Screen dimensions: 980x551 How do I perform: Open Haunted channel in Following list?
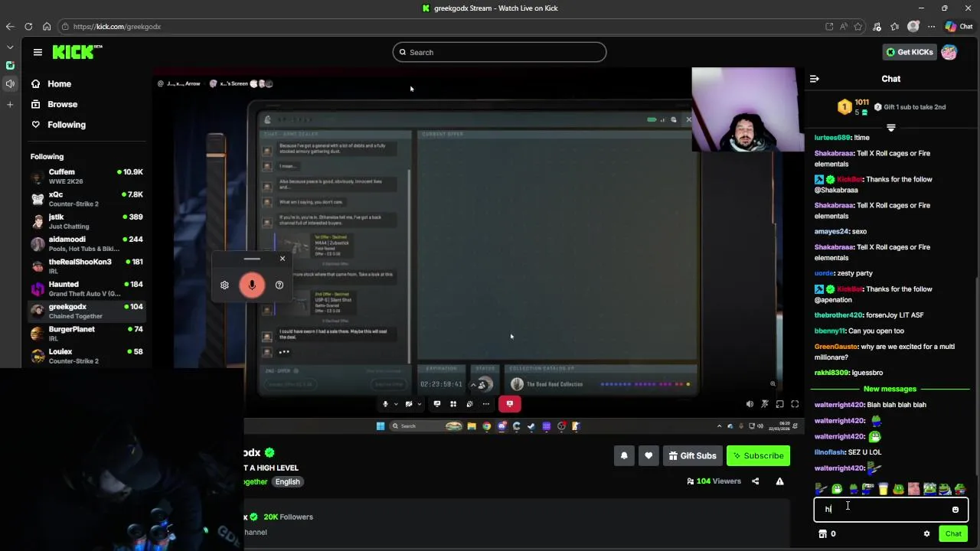coord(87,289)
